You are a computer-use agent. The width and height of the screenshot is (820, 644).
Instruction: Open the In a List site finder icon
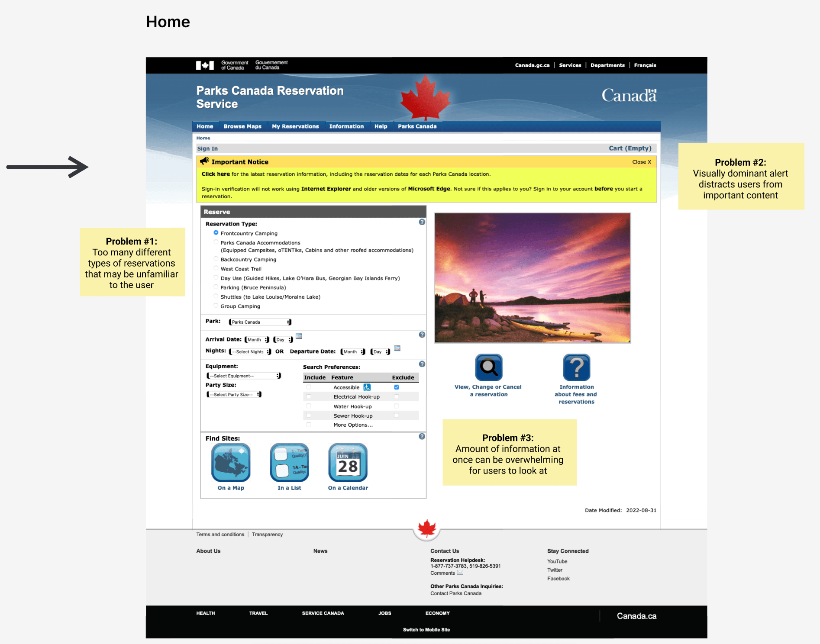pos(289,462)
